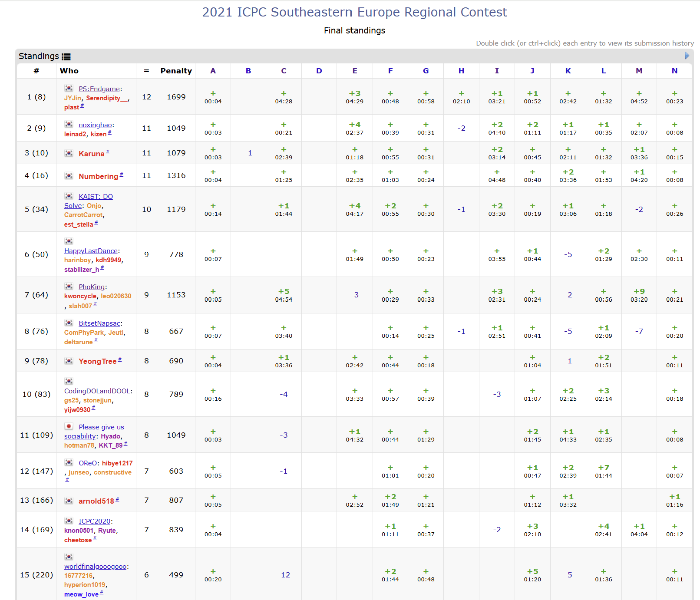Open the arnold518 profile link
Viewport: 700px width, 600px height.
(x=96, y=501)
